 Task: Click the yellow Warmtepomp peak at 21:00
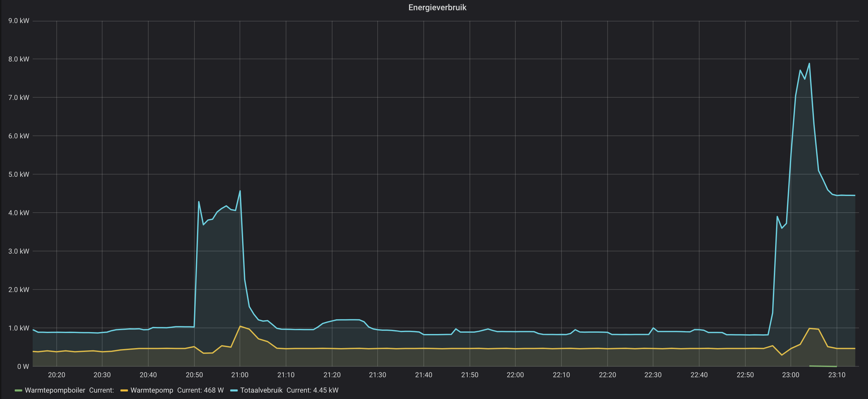point(240,326)
